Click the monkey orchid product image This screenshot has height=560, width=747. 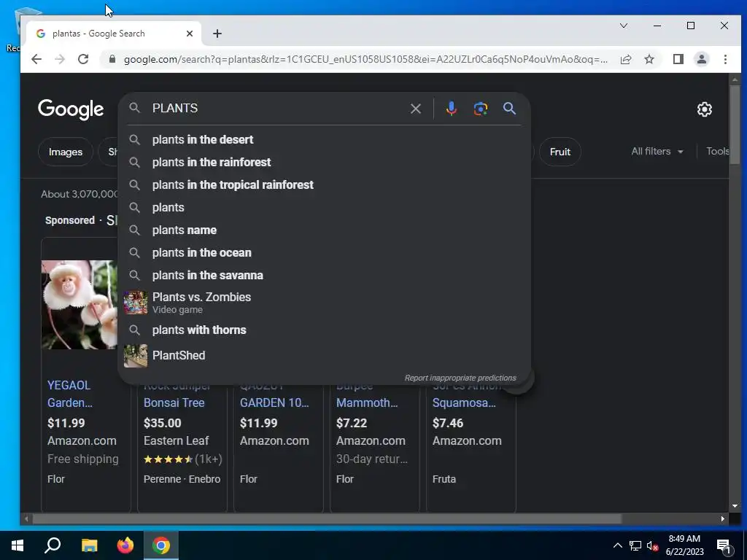[x=79, y=305]
